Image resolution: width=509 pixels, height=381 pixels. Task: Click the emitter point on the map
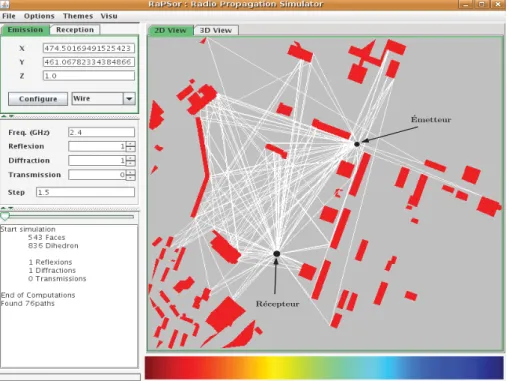tap(357, 144)
